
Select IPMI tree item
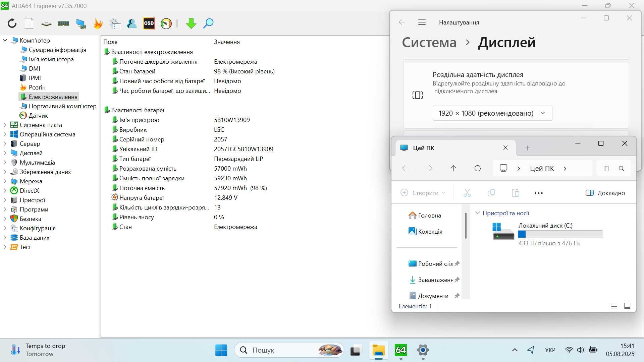35,78
